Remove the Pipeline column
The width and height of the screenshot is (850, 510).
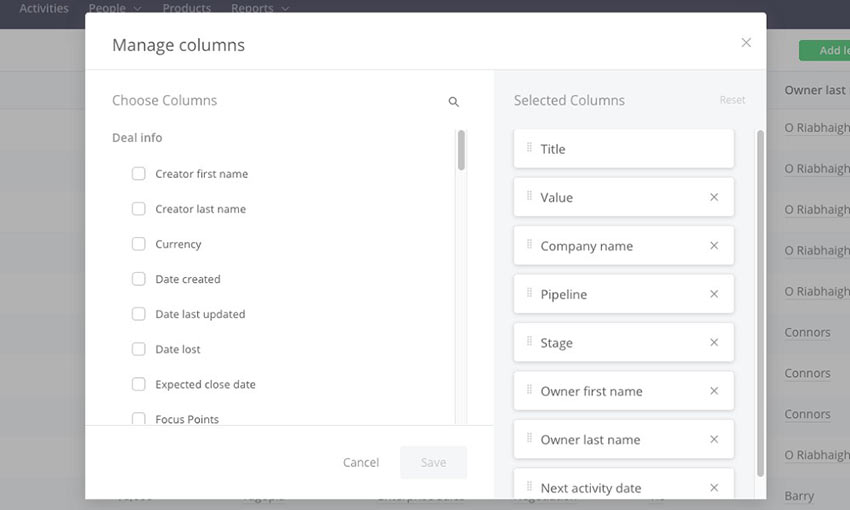(x=714, y=294)
